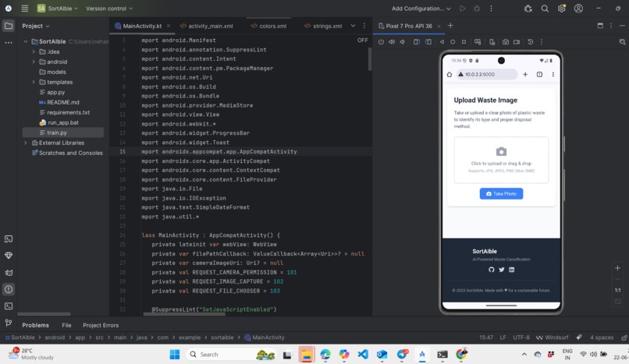Viewport: 629px width, 364px height.
Task: Click the editor horizontal scrollbar
Action: pos(184,314)
